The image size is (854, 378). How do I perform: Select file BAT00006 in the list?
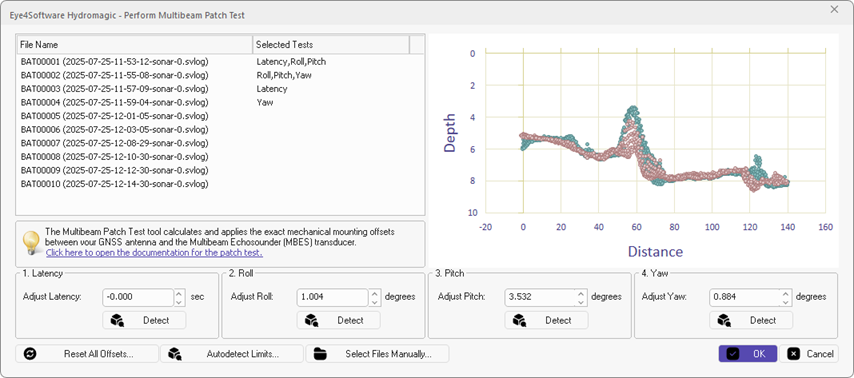tap(114, 130)
